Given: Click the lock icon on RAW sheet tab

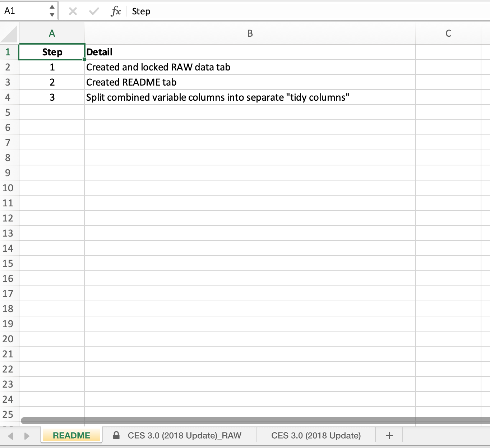Looking at the screenshot, I should point(116,435).
